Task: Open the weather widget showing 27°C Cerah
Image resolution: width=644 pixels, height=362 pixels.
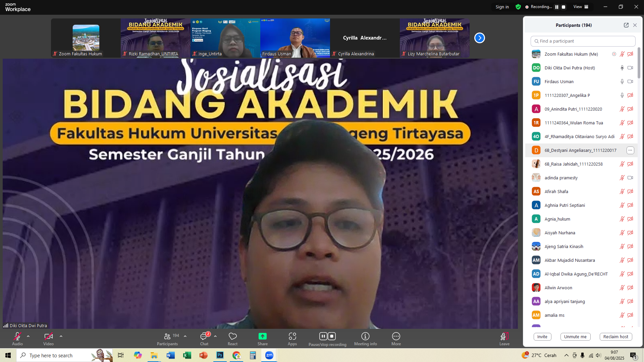Action: pos(539,355)
